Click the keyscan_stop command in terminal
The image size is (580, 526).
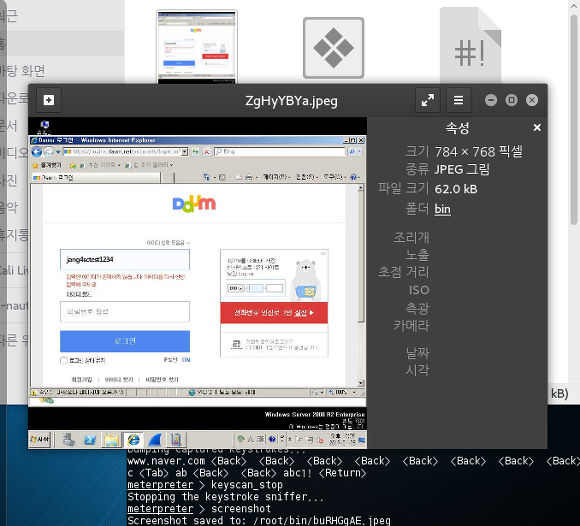point(247,485)
